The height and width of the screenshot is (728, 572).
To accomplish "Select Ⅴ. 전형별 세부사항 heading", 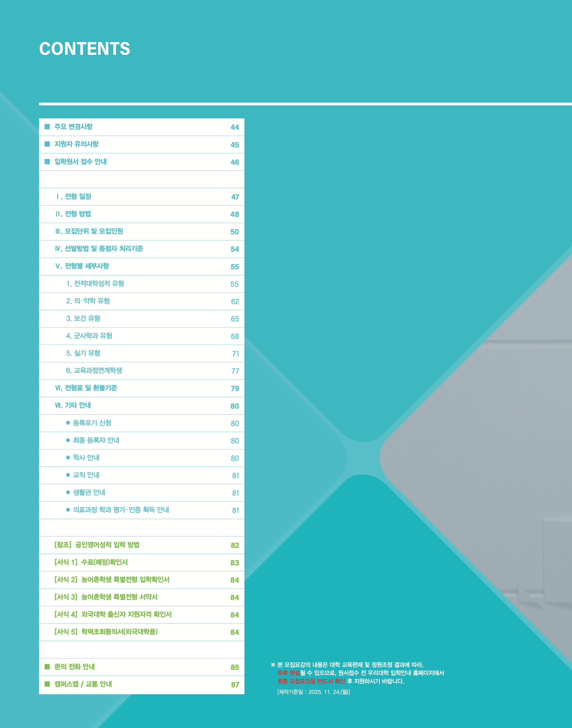I will [141, 266].
